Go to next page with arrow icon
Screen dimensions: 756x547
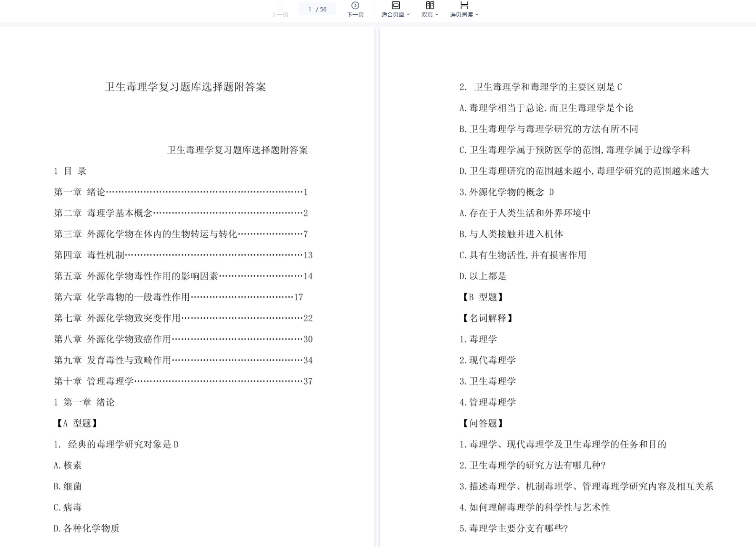click(355, 6)
